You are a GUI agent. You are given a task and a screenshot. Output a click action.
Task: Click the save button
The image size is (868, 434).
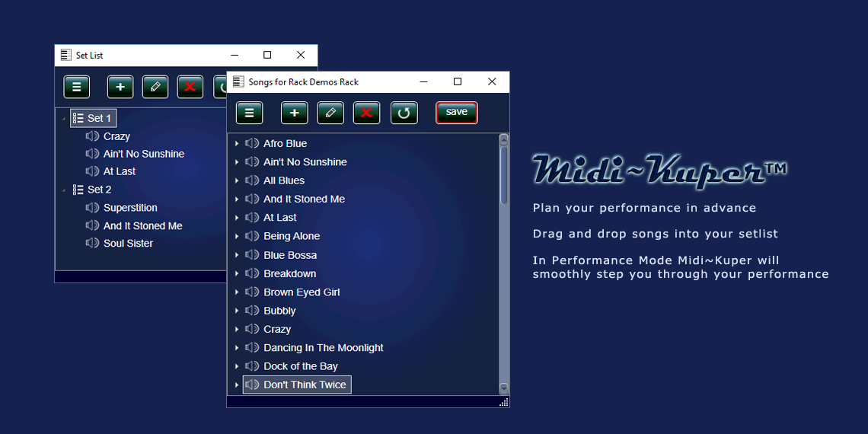tap(457, 113)
